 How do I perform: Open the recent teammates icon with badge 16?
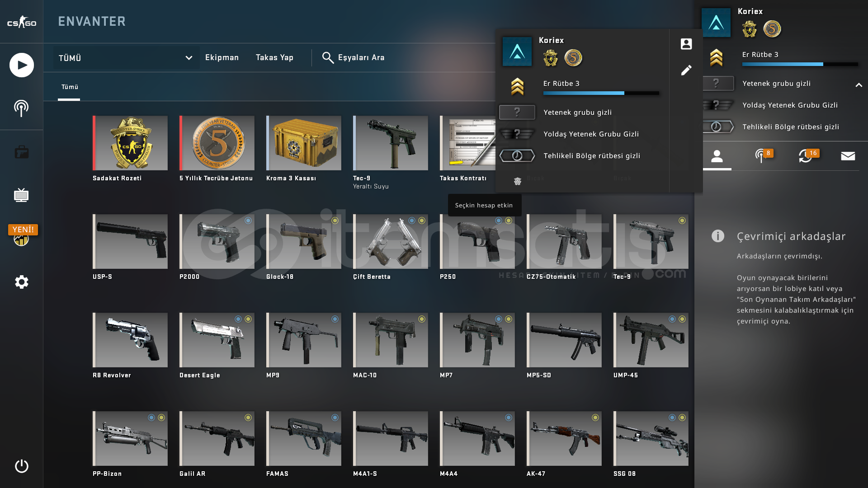click(x=808, y=155)
